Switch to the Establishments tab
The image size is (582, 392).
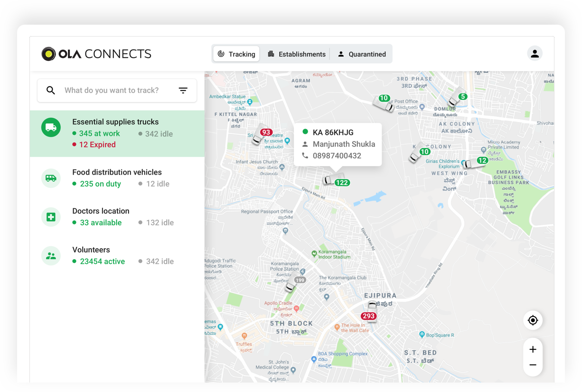(296, 54)
